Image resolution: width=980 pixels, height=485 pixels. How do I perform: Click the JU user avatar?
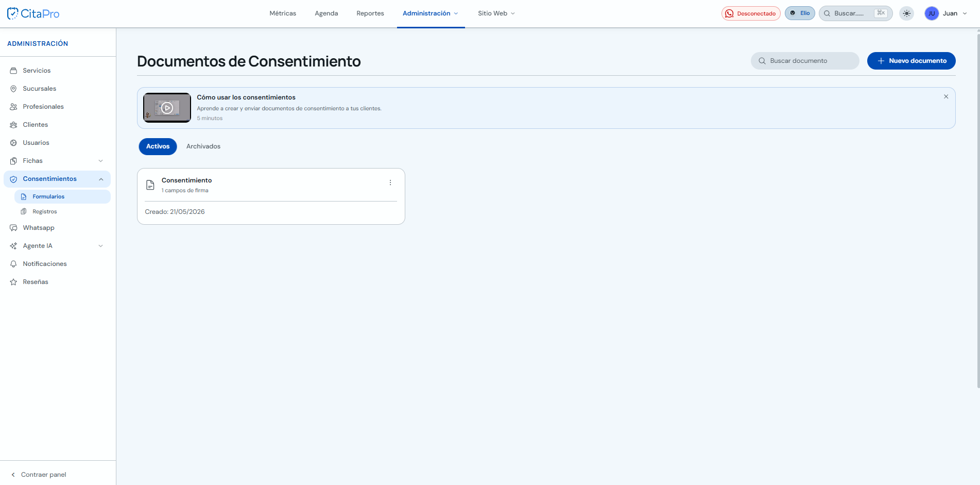pos(932,13)
